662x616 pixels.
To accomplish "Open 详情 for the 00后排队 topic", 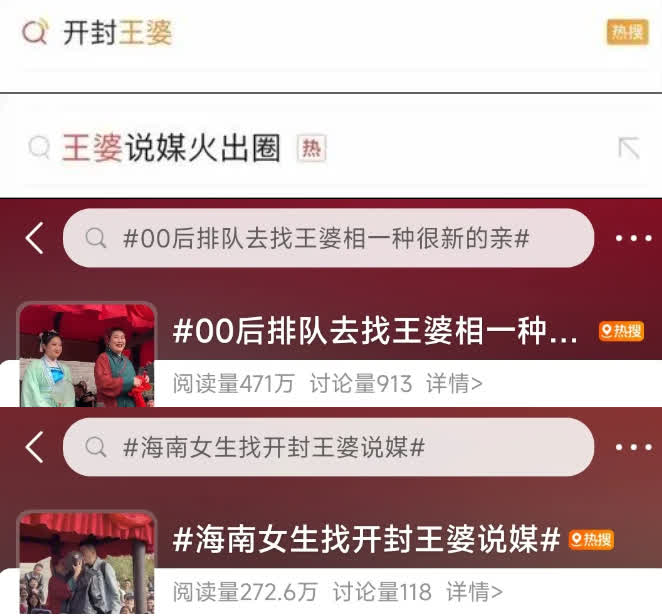I will [454, 383].
